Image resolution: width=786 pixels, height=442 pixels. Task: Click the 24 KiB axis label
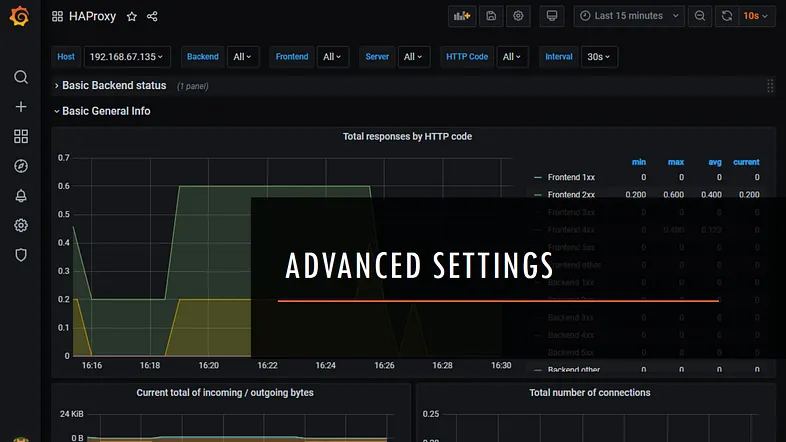click(72, 414)
